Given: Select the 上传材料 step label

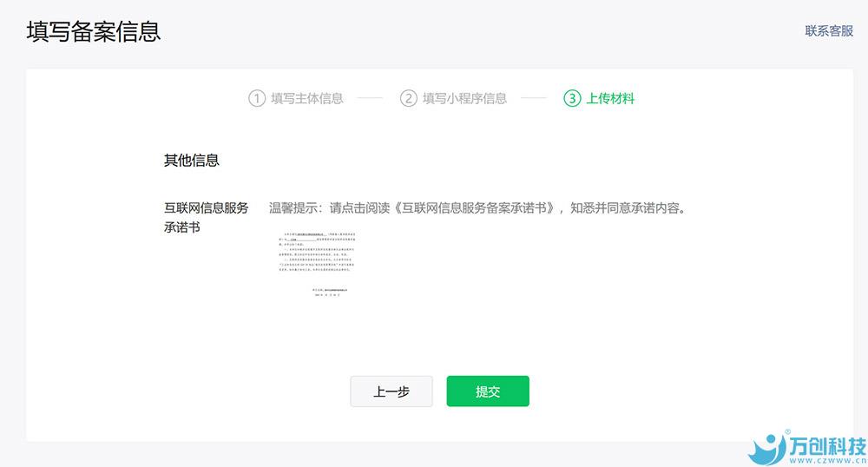Looking at the screenshot, I should (x=610, y=98).
